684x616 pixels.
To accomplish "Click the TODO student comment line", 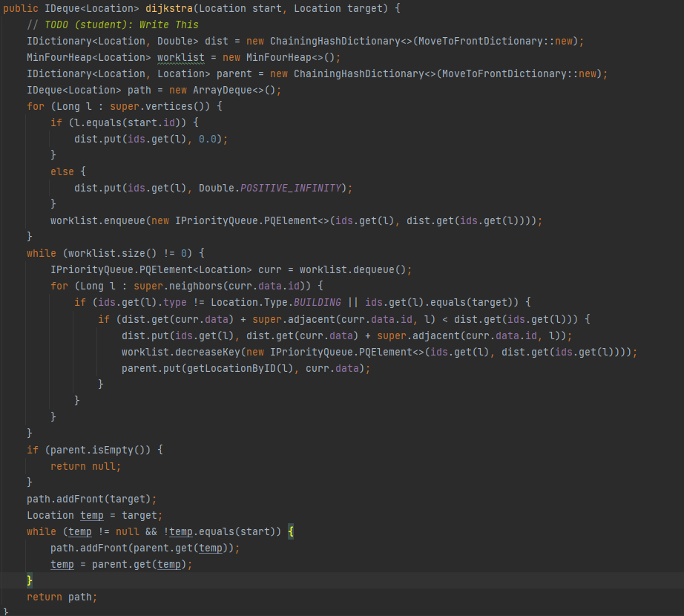I will click(113, 24).
